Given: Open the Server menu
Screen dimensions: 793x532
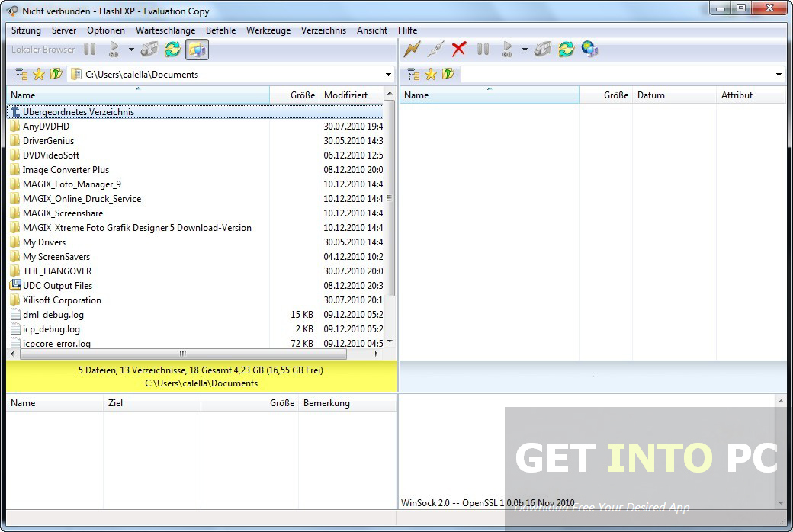Looking at the screenshot, I should pyautogui.click(x=64, y=30).
